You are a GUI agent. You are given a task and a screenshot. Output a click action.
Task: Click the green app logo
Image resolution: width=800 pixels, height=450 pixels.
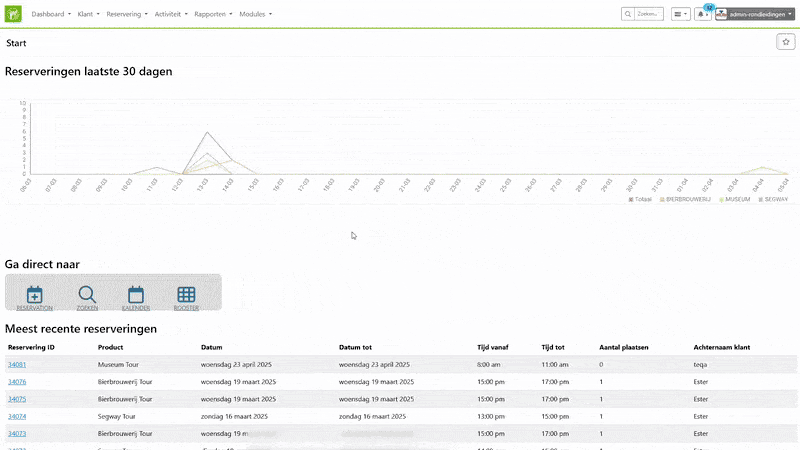click(14, 14)
